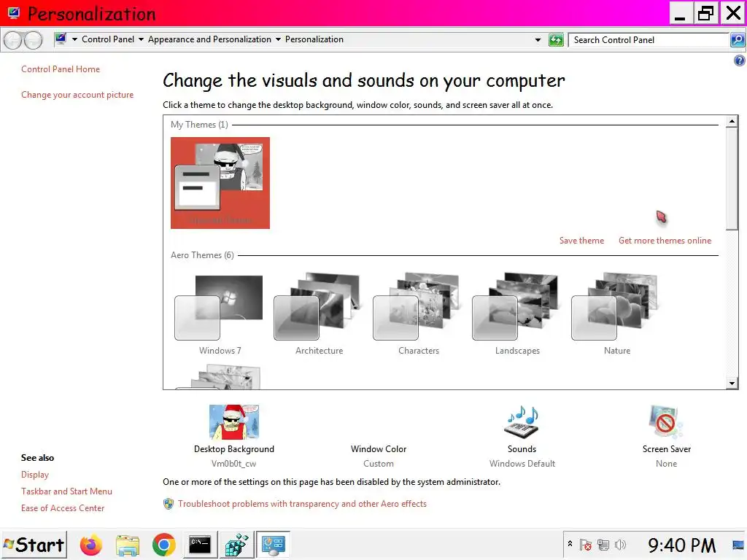The width and height of the screenshot is (747, 560).
Task: Click in the Search Control Panel field
Action: (x=649, y=40)
